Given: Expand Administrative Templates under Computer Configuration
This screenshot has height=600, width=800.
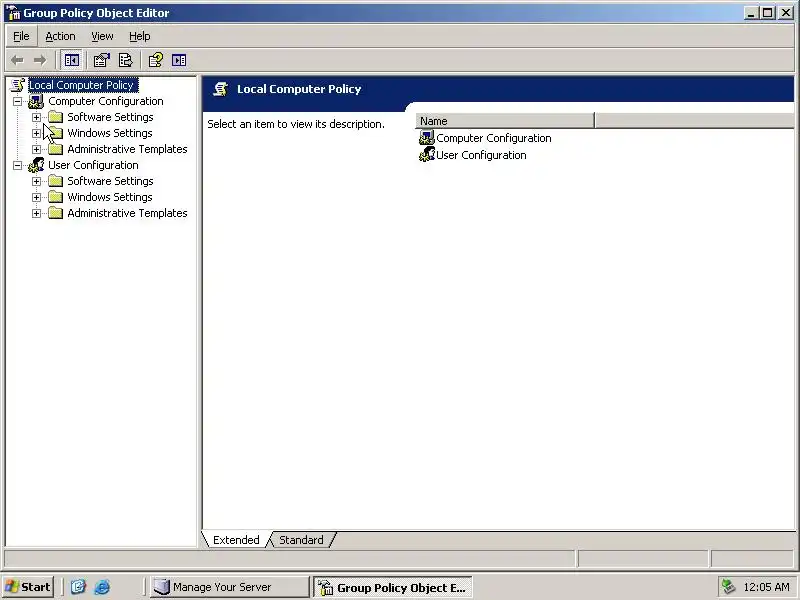Looking at the screenshot, I should (36, 149).
